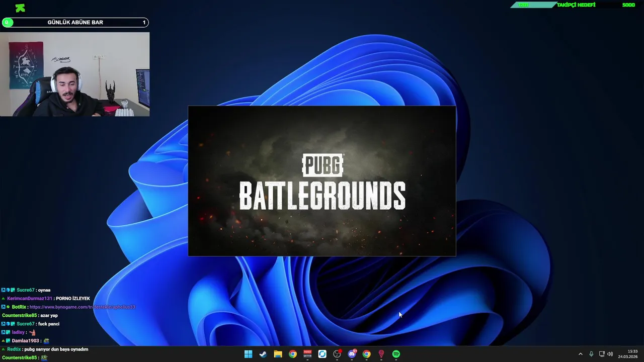This screenshot has height=362, width=644.
Task: Click the KerimcanDurmaz131 chat username
Action: (29, 298)
